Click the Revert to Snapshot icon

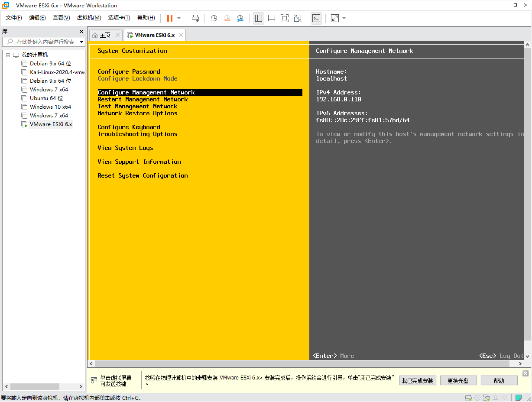click(x=227, y=18)
